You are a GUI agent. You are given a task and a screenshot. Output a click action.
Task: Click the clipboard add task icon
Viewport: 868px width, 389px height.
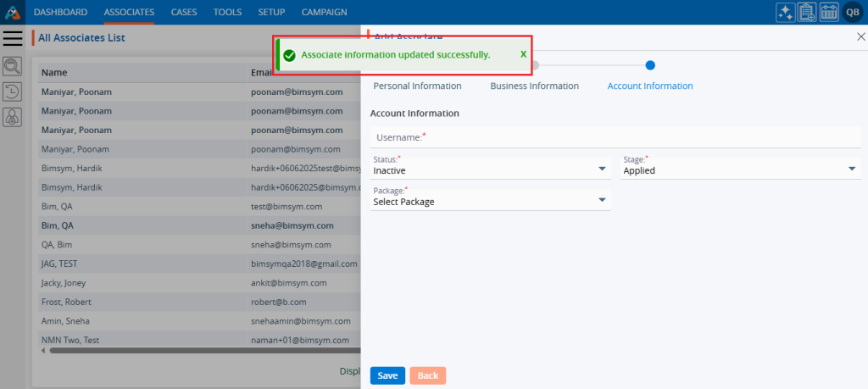click(x=807, y=12)
